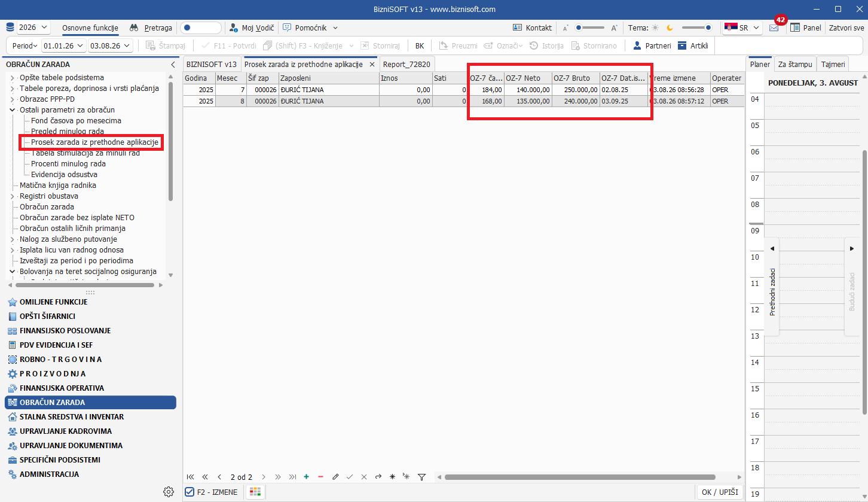Open Partneri from toolbar
The width and height of the screenshot is (868, 502).
[652, 45]
